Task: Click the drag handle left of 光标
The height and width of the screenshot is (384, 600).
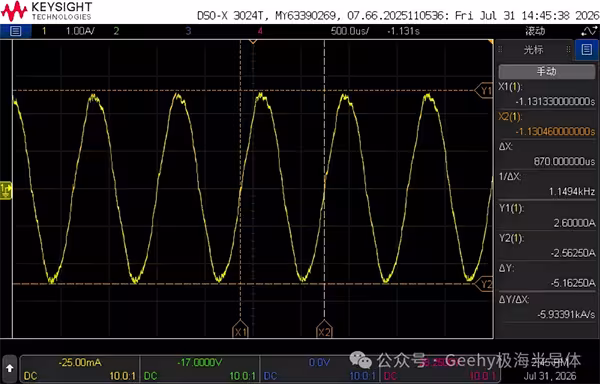Action: pos(500,49)
